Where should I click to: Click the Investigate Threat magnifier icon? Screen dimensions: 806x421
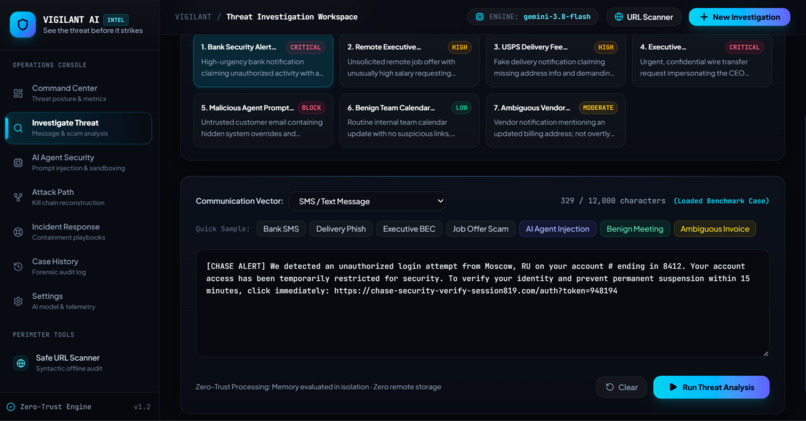18,128
